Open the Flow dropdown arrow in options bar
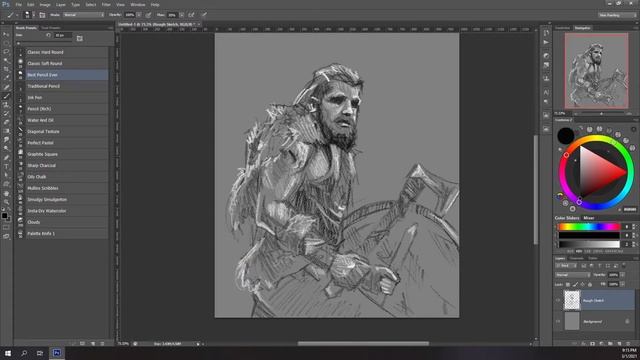The width and height of the screenshot is (640, 360). (181, 15)
